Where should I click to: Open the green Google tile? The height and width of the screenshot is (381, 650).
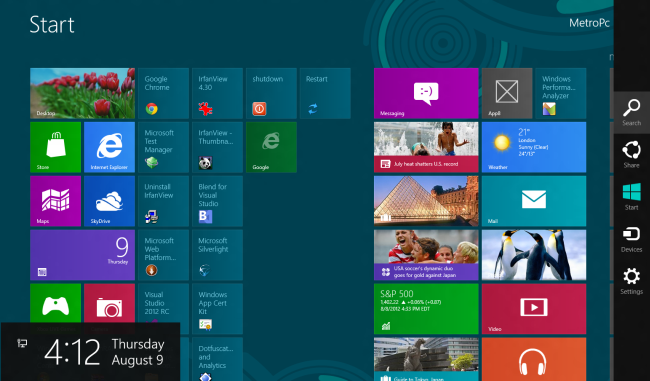pyautogui.click(x=271, y=147)
